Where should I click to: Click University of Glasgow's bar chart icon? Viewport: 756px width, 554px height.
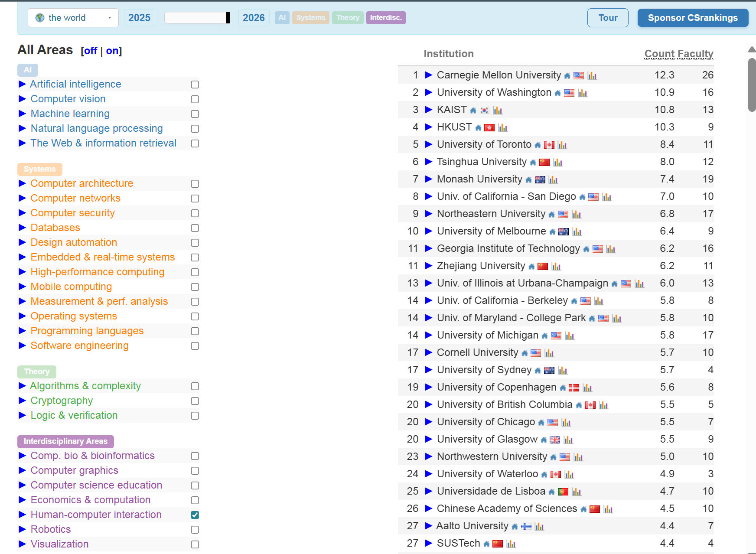tap(568, 440)
